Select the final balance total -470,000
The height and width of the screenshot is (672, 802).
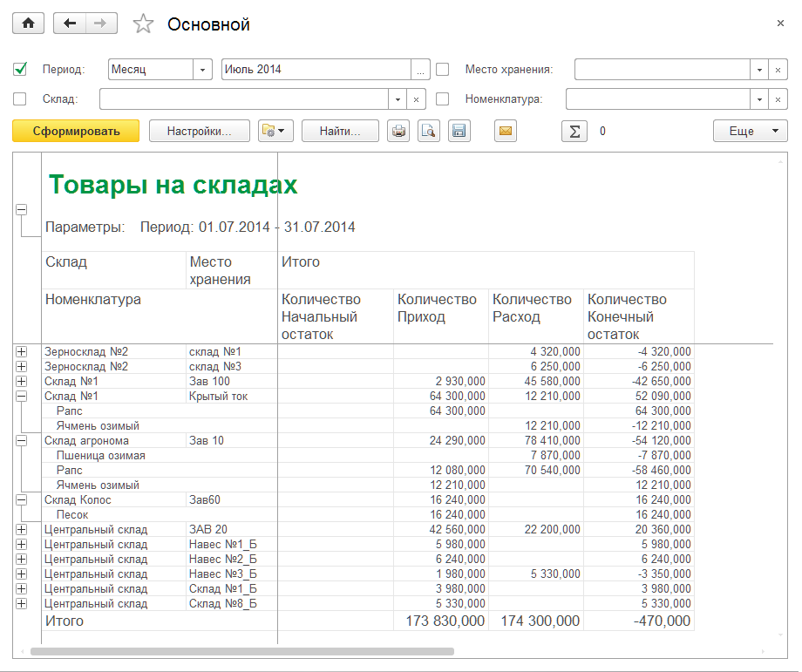tap(639, 621)
